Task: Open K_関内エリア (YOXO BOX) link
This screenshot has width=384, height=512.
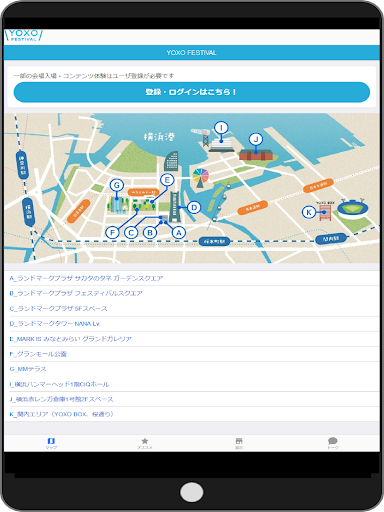Action: click(192, 414)
